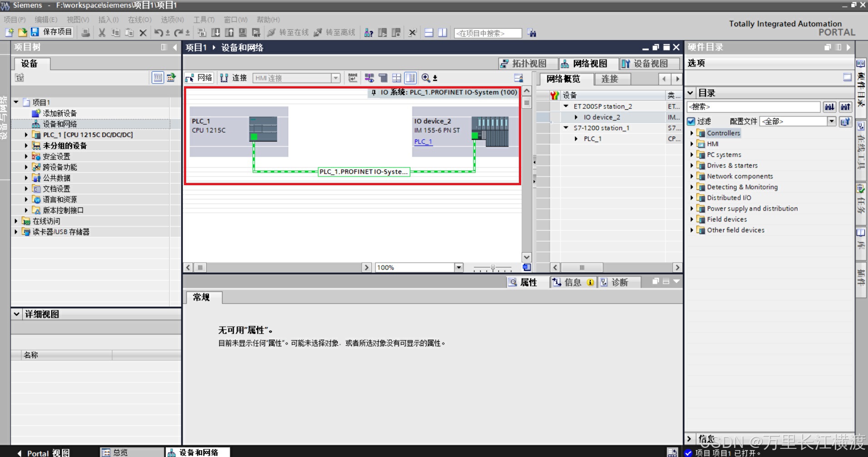Screen dimensions: 868x457
Task: Click the 总览 overview taskbar button
Action: (x=132, y=452)
